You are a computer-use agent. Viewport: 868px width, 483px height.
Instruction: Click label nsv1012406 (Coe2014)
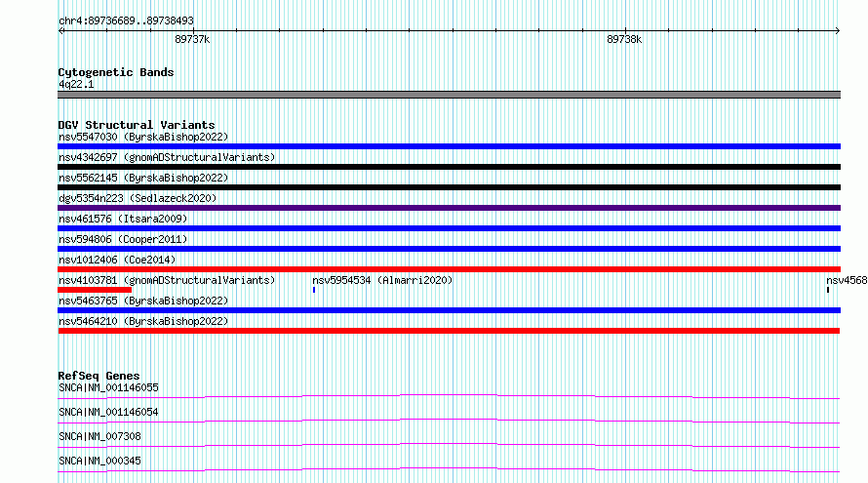pyautogui.click(x=117, y=260)
